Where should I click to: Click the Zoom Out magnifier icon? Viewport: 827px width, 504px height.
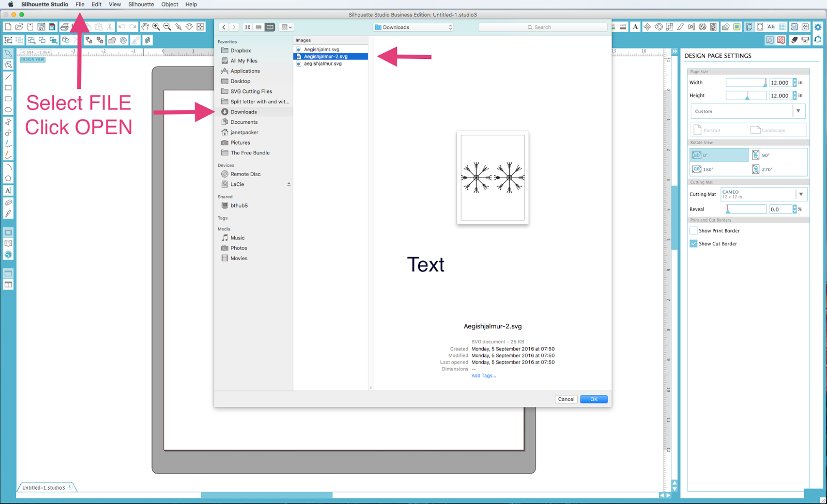(167, 27)
